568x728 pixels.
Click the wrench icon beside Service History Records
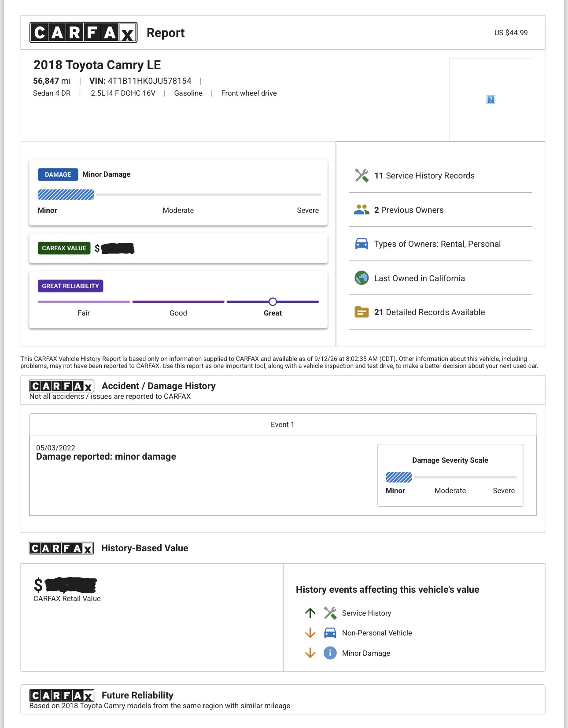pyautogui.click(x=361, y=175)
